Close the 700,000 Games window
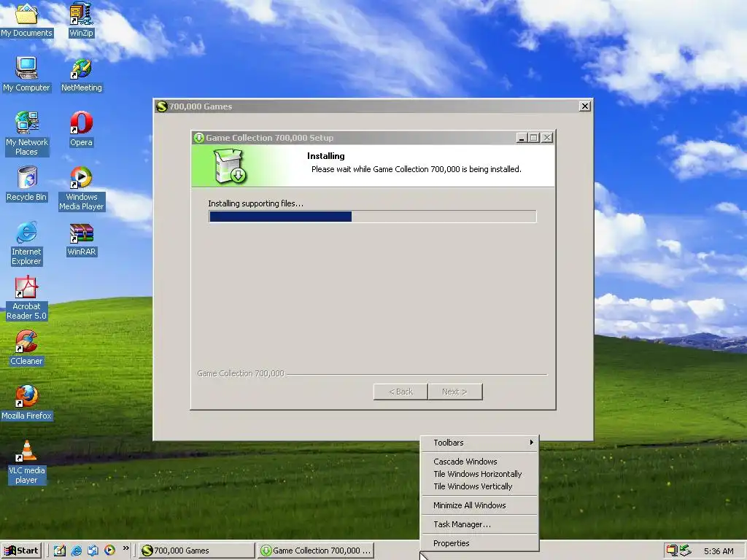 click(x=585, y=106)
